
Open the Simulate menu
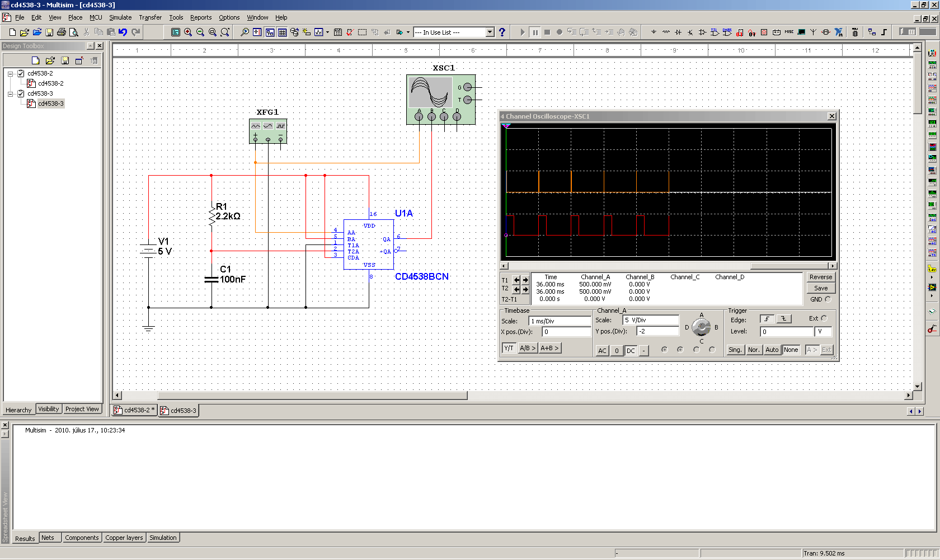tap(120, 17)
